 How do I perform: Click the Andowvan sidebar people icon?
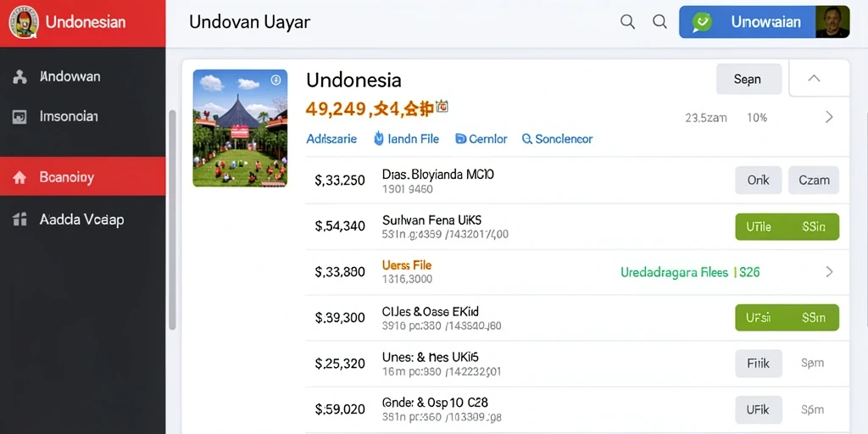click(19, 77)
